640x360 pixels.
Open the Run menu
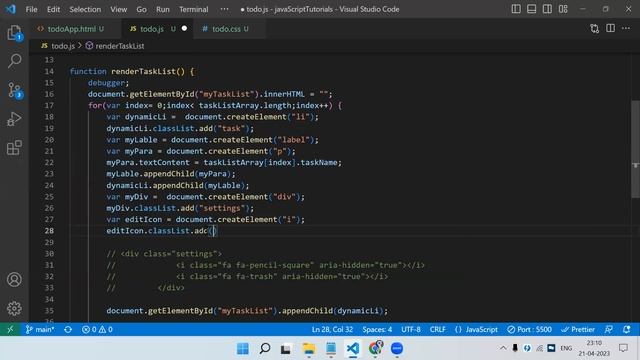pos(162,9)
